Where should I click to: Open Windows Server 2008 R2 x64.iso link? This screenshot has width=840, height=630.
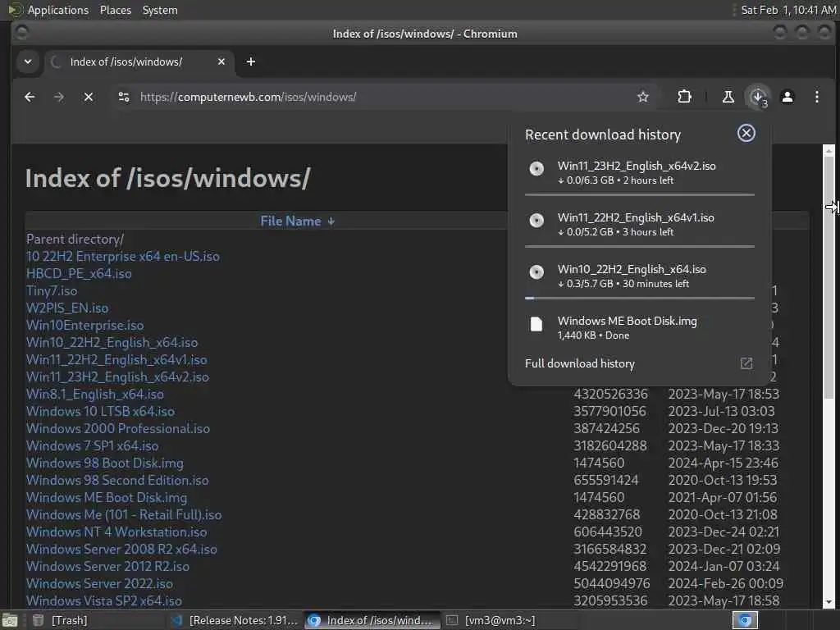click(121, 549)
